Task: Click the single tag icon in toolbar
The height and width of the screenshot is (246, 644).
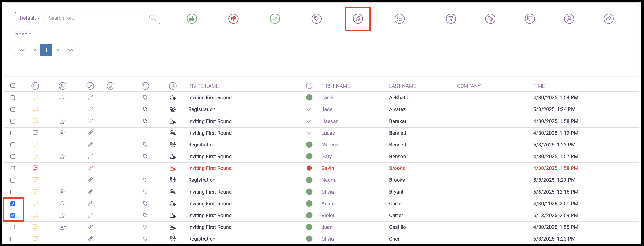Action: coord(316,19)
